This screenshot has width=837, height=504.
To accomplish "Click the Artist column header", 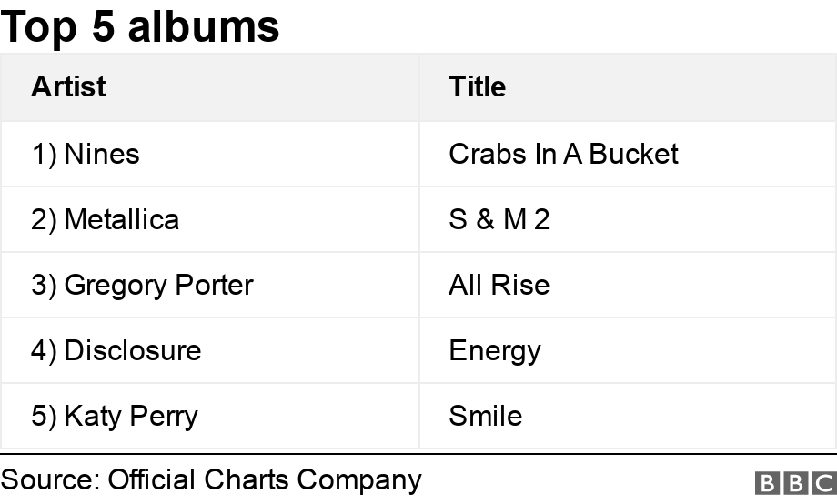I will click(x=68, y=86).
